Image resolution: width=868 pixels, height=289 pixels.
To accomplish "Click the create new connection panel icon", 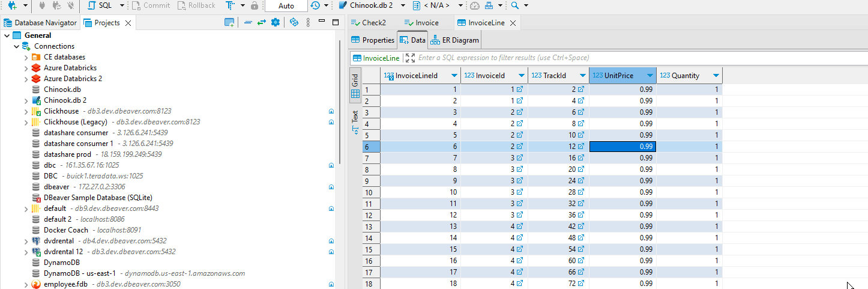I will click(229, 22).
